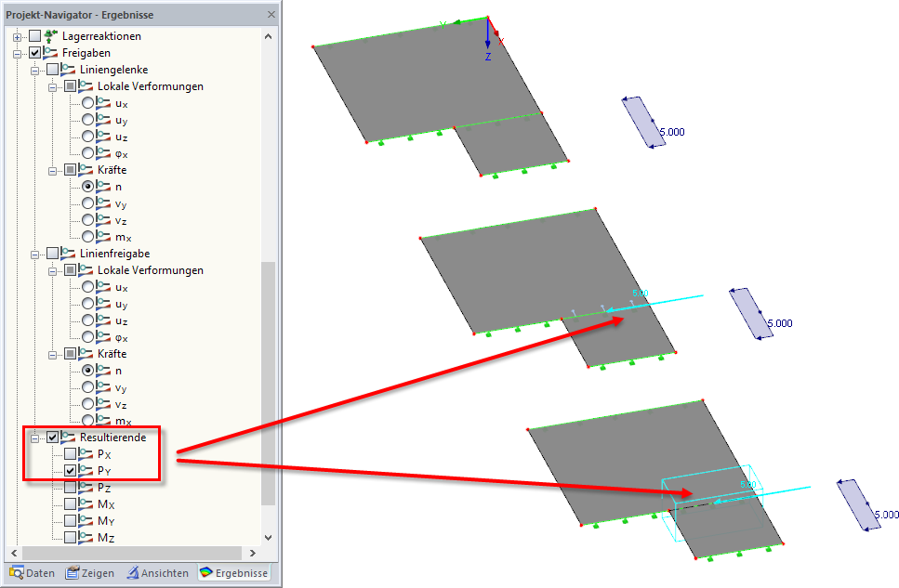Screen dimensions: 899x588
Task: Disable the Py resultant checkbox
Action: click(71, 471)
